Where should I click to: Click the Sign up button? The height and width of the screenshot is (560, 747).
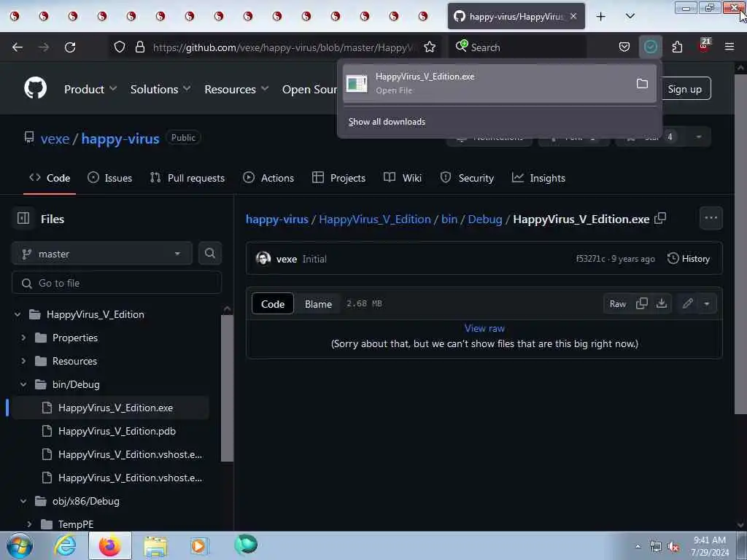pos(684,88)
